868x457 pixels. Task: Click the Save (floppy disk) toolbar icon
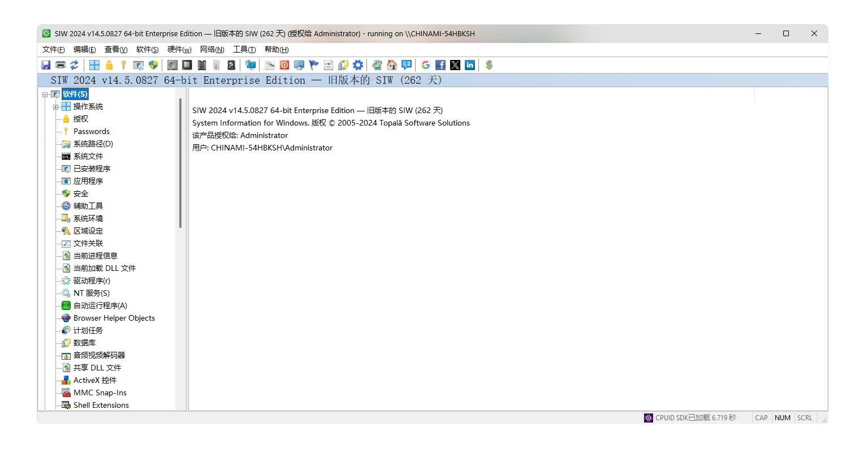pyautogui.click(x=46, y=65)
